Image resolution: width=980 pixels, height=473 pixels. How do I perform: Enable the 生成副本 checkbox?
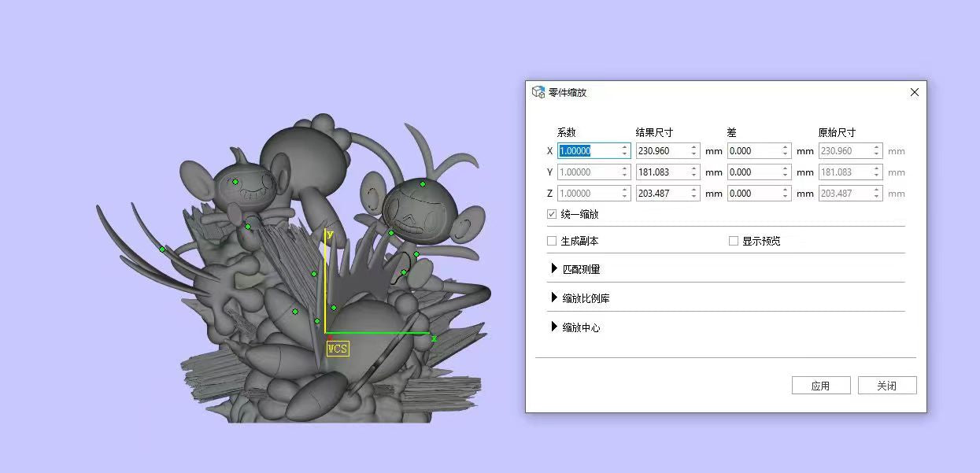552,241
